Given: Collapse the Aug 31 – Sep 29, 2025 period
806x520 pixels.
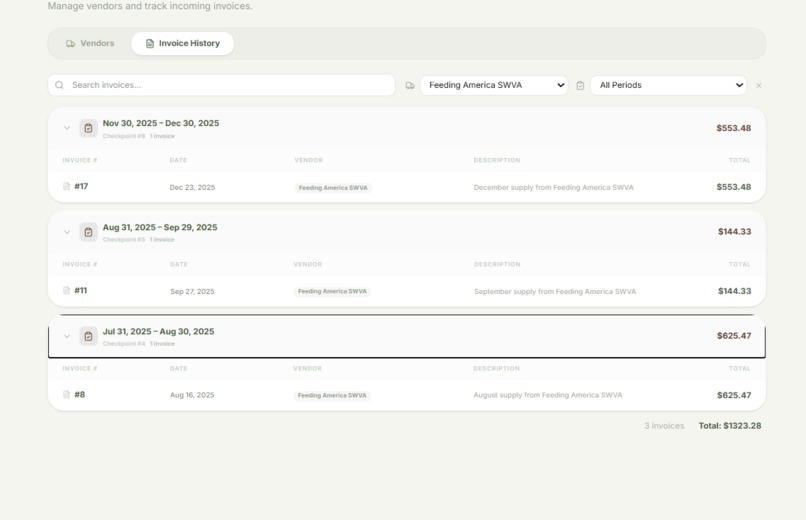Looking at the screenshot, I should 67,232.
